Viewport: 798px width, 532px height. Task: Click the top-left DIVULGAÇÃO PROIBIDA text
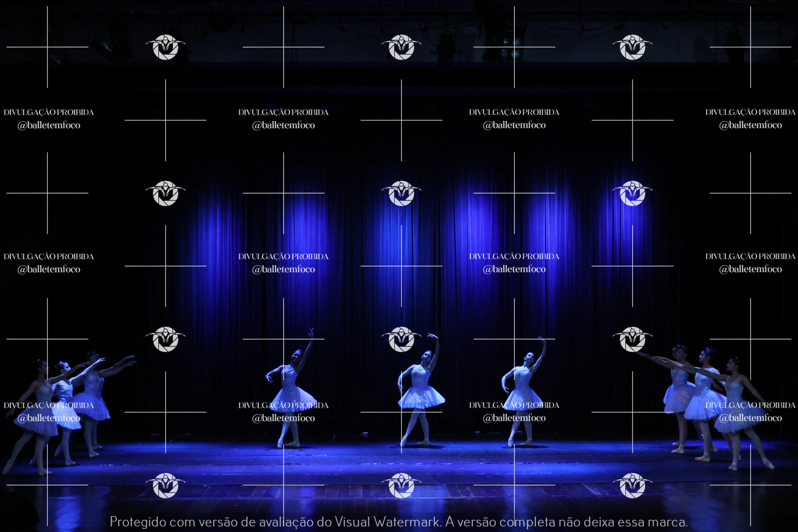[49, 112]
